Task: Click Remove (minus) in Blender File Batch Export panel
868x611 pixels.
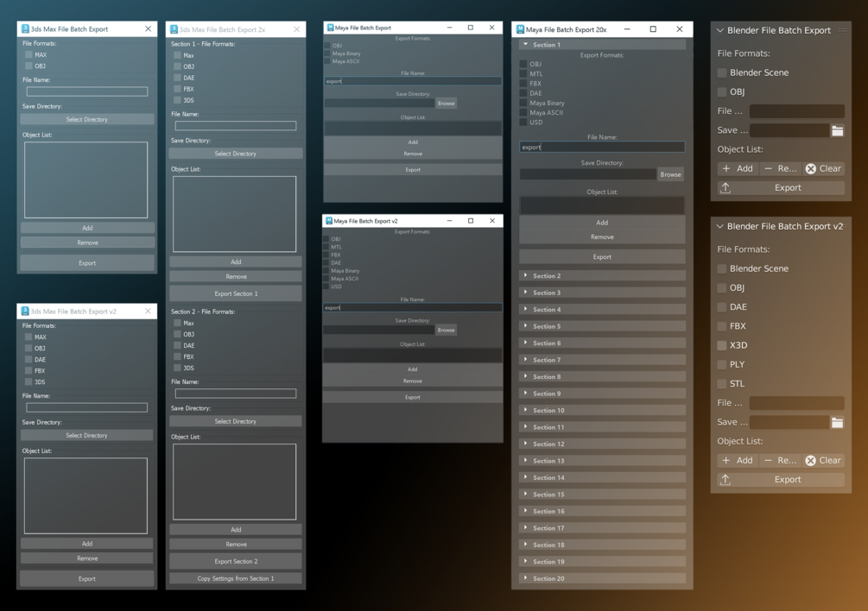Action: click(780, 168)
